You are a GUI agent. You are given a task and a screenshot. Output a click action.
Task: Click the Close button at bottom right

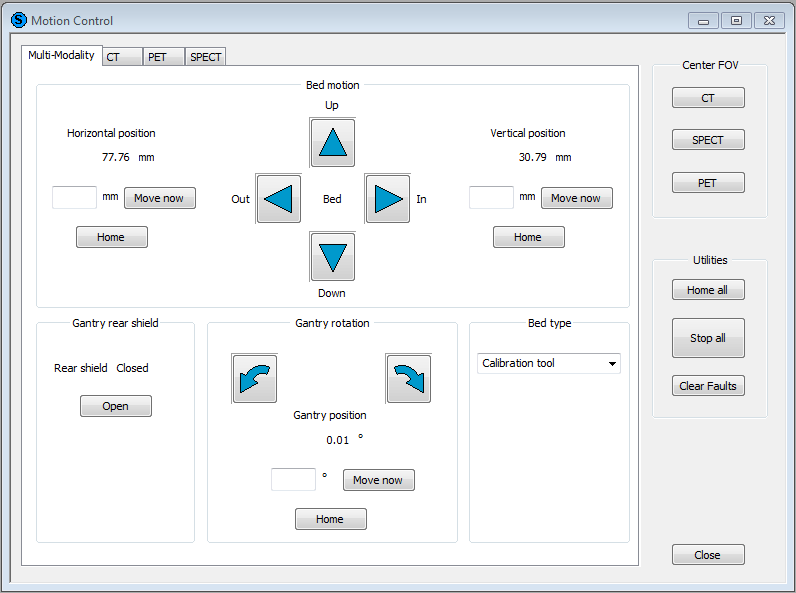click(x=708, y=555)
